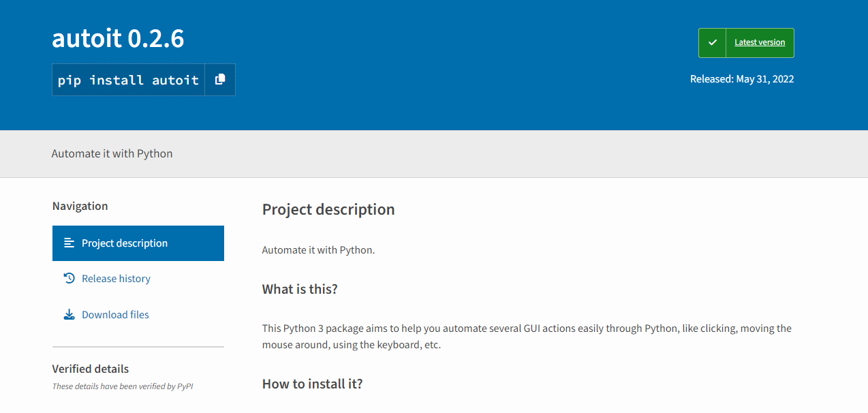Copy the pip install command to clipboard

(220, 80)
